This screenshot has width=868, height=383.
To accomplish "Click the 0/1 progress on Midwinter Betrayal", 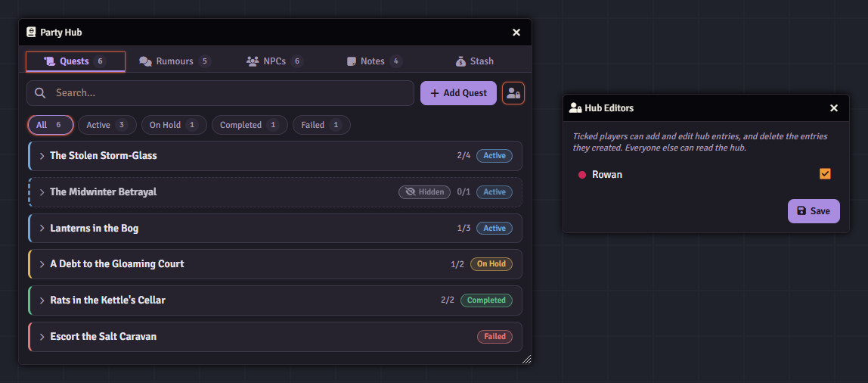I will [464, 191].
